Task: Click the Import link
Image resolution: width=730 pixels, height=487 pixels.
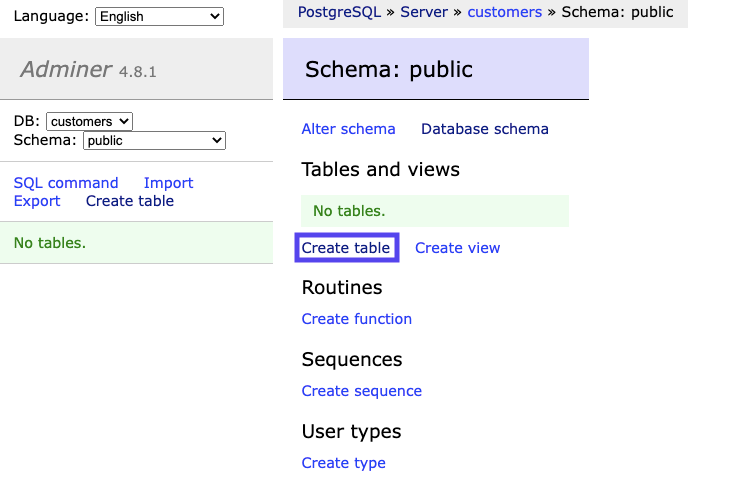Action: pyautogui.click(x=168, y=183)
